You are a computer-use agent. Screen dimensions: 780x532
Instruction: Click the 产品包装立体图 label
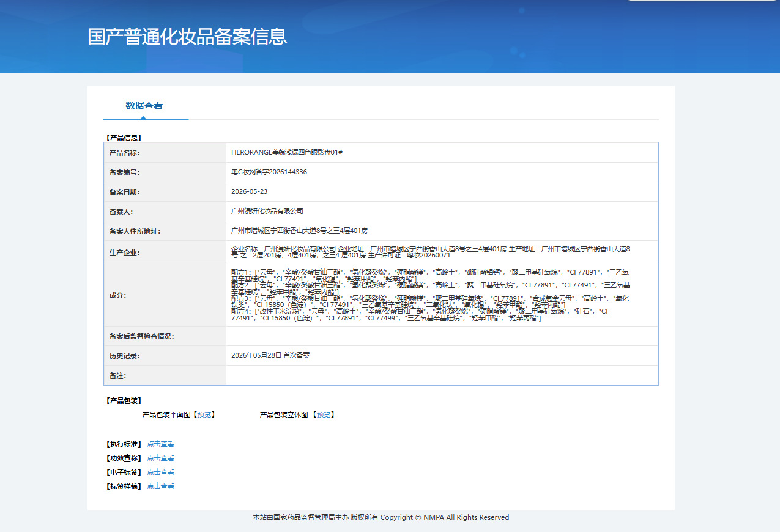[284, 415]
